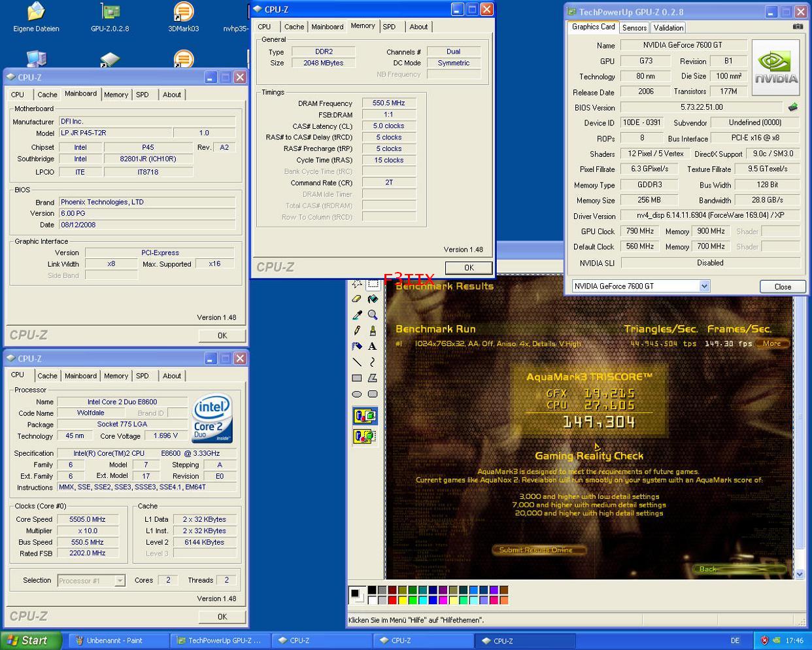Image resolution: width=812 pixels, height=650 pixels.
Task: Switch to TechPowerUp GPU-Z on the taskbar
Action: (x=221, y=641)
